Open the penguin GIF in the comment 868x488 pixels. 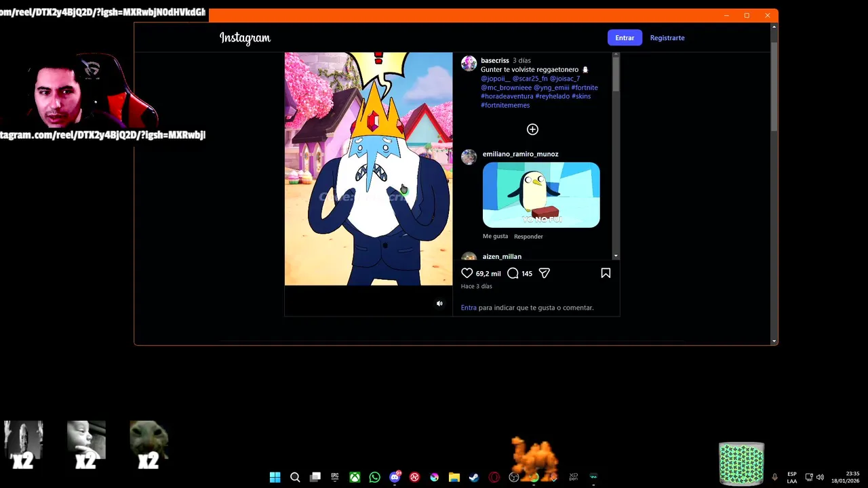[541, 195]
